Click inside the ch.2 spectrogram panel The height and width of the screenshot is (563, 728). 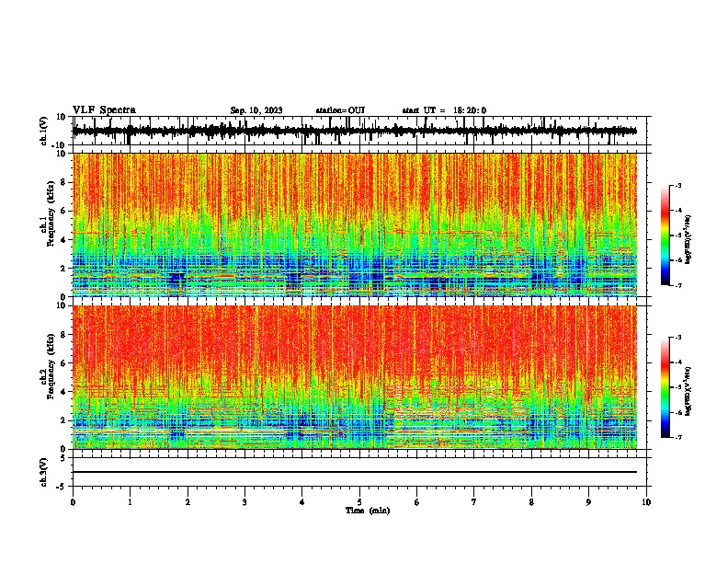point(354,377)
